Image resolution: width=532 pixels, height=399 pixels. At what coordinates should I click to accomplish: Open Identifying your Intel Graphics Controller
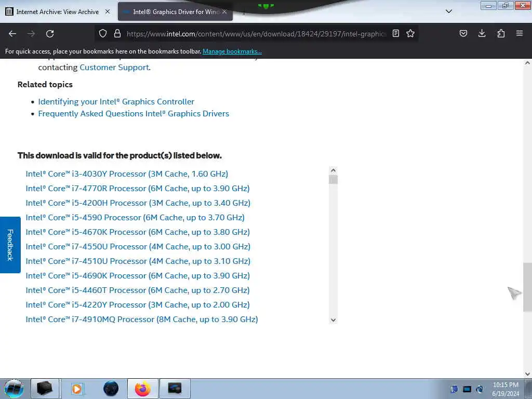(x=116, y=102)
